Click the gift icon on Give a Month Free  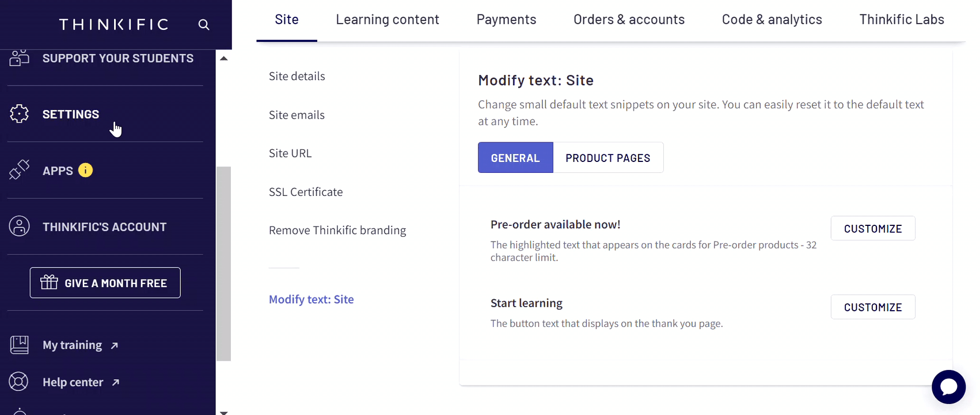coord(49,282)
